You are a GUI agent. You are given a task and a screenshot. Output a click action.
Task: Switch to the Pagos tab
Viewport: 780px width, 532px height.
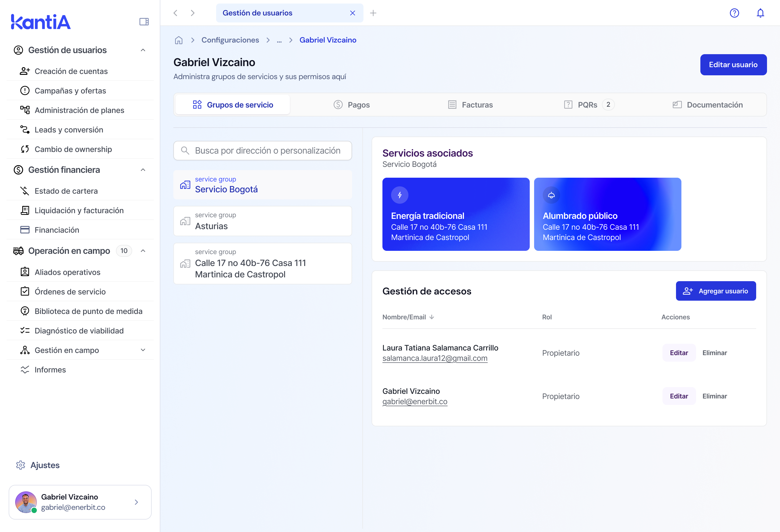[x=352, y=105]
